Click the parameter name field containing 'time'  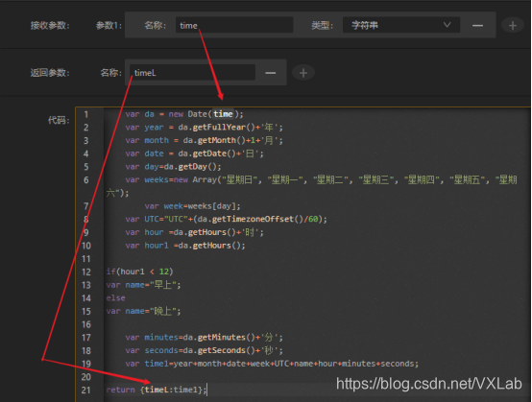coord(234,25)
